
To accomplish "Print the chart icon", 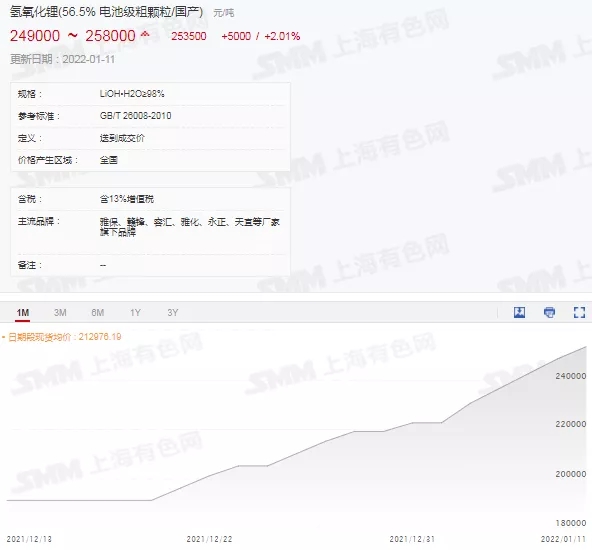I will (549, 312).
